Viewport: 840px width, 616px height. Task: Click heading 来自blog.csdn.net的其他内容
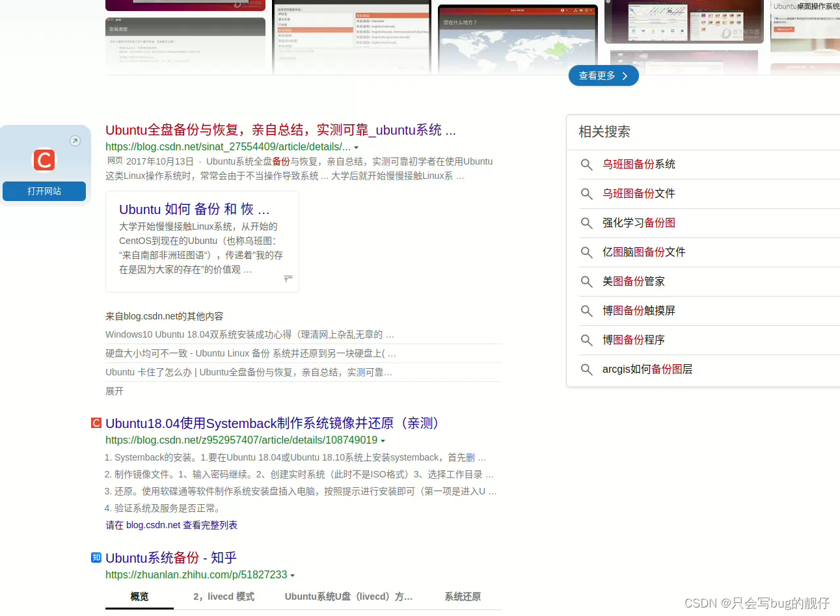pos(164,316)
